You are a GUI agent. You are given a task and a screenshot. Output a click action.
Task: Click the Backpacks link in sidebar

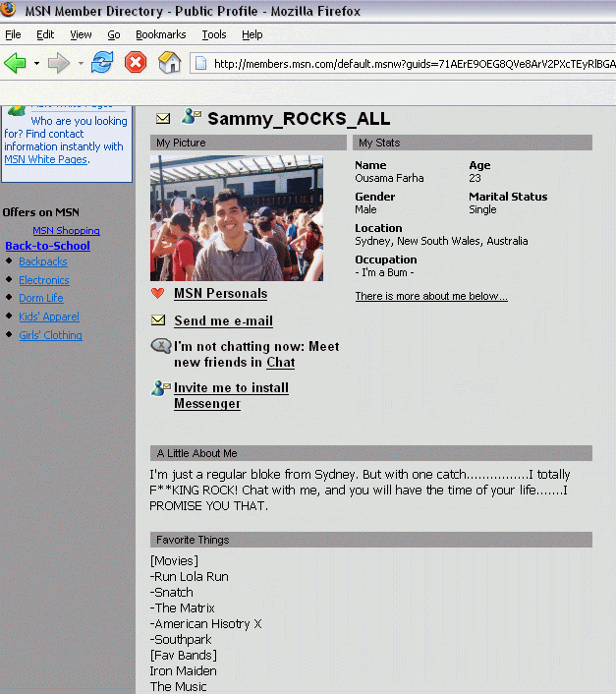point(42,261)
